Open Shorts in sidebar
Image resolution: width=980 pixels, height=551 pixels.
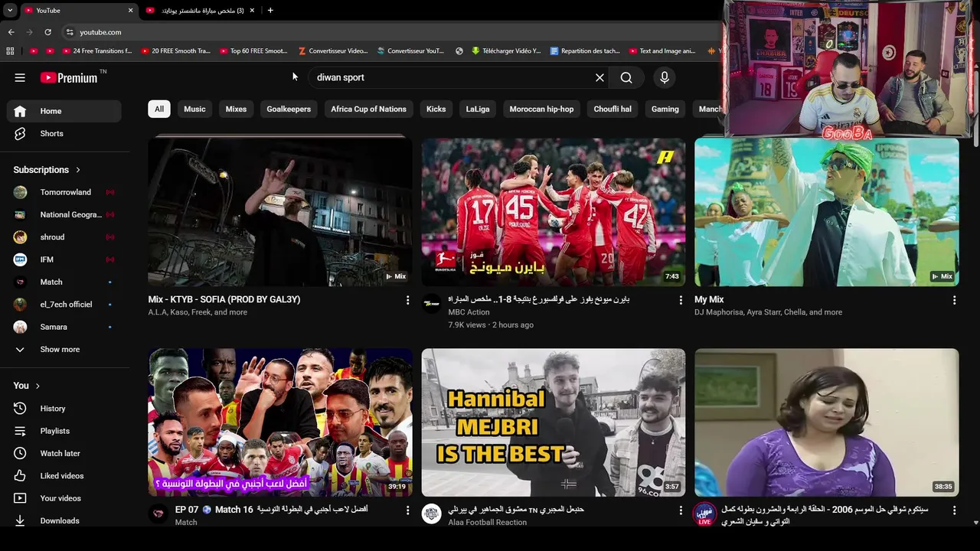pos(64,133)
